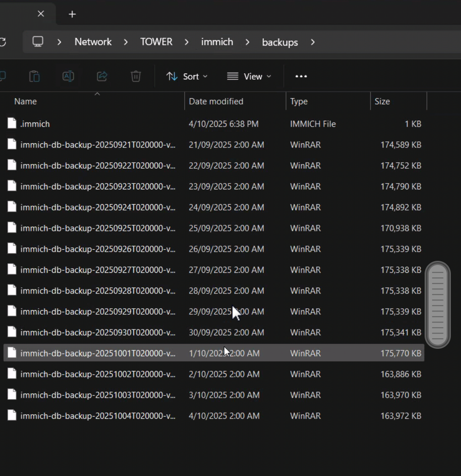Open the See more ellipsis menu
Image resolution: width=461 pixels, height=476 pixels.
coord(301,76)
